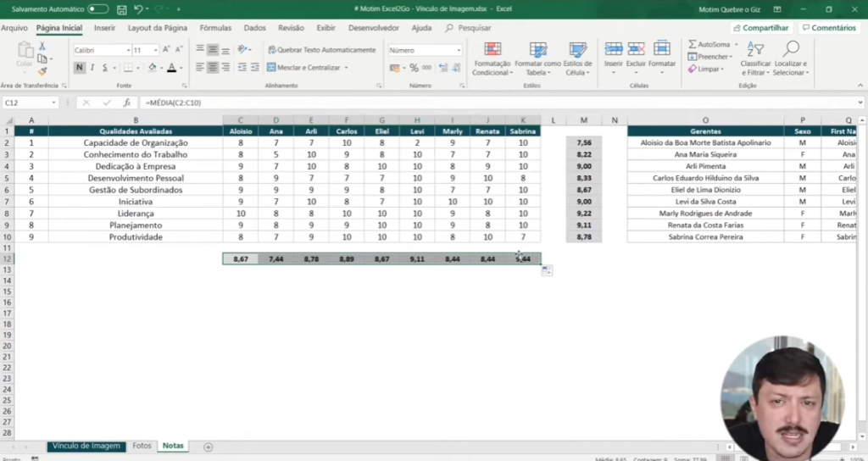This screenshot has height=461, width=868.
Task: Select row 12 header
Action: pyautogui.click(x=7, y=259)
